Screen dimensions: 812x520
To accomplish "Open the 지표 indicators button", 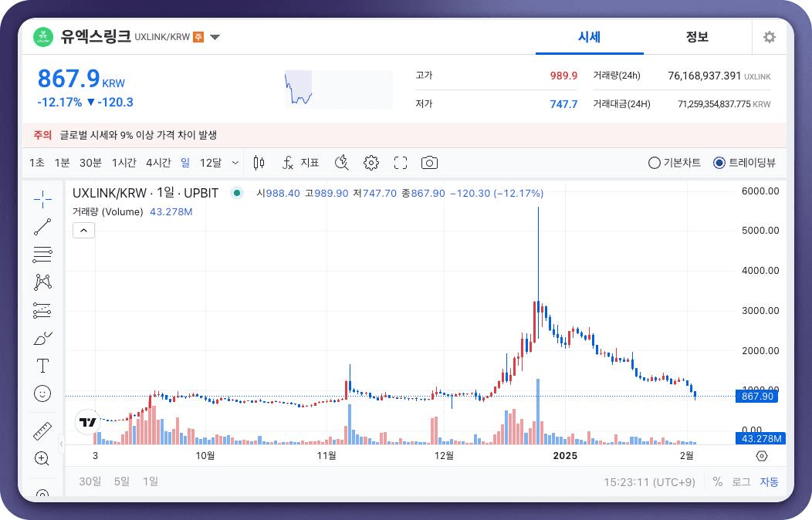I will 301,163.
